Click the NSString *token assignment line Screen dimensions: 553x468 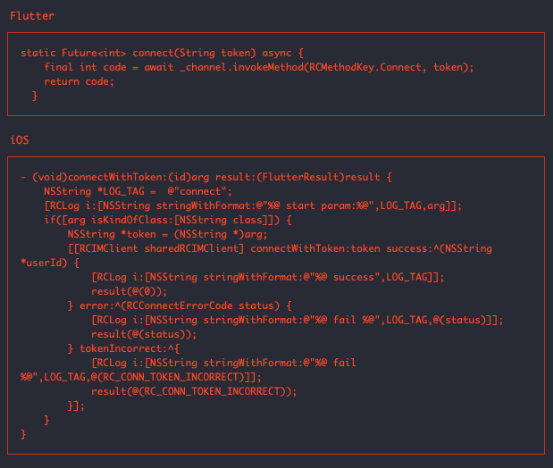pos(168,234)
